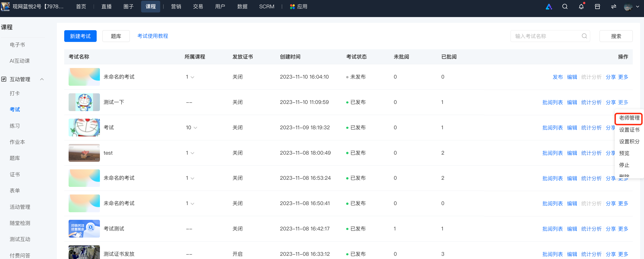644x259 pixels.
Task: Open 打卡 in the sidebar
Action: [15, 93]
